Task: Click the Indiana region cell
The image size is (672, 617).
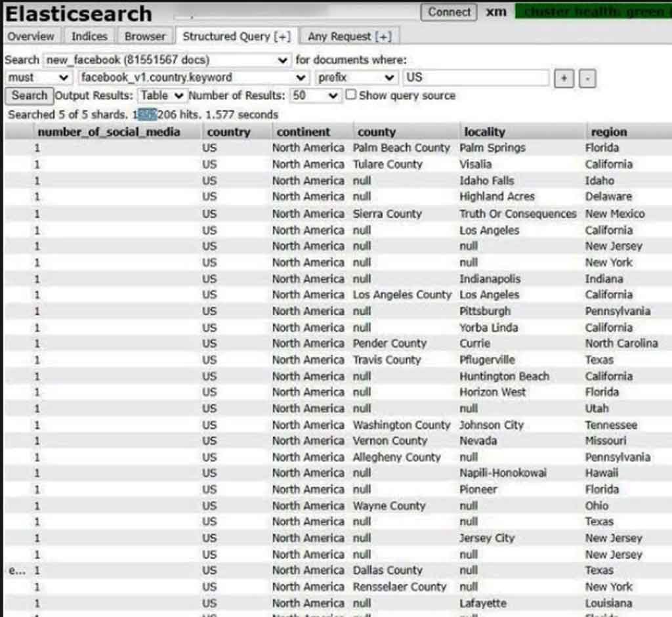Action: pyautogui.click(x=604, y=279)
